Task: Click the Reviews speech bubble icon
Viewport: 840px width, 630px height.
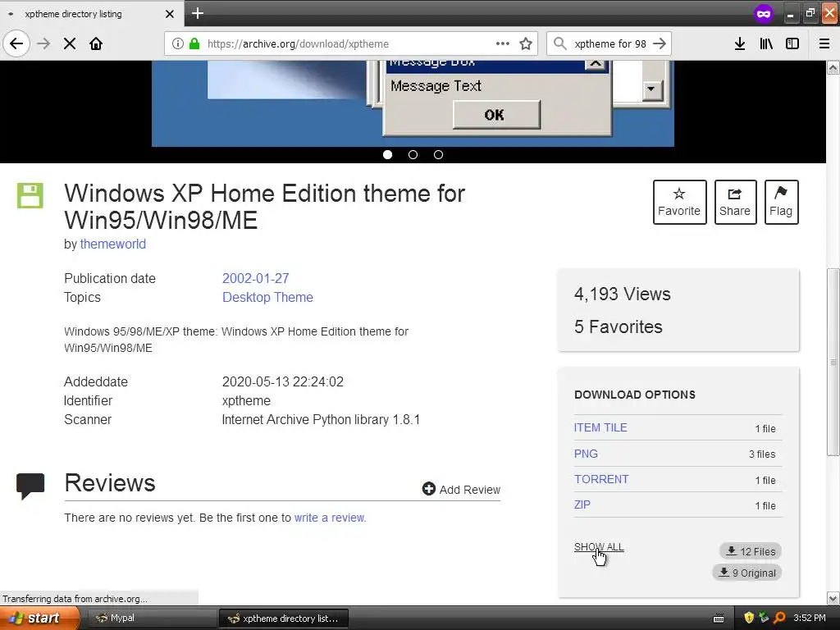Action: [x=30, y=486]
